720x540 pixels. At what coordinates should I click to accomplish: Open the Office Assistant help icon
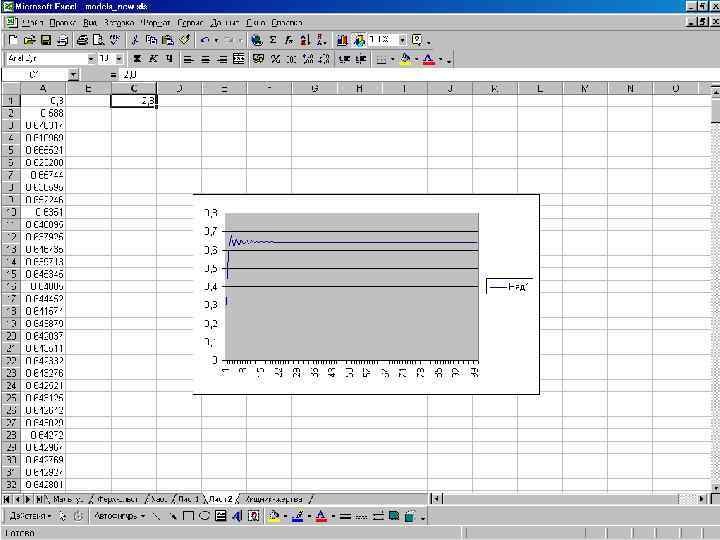pyautogui.click(x=417, y=40)
